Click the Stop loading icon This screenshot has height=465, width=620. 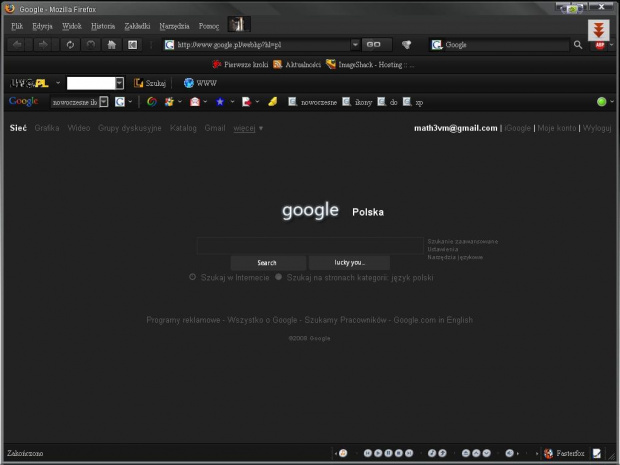pyautogui.click(x=90, y=45)
